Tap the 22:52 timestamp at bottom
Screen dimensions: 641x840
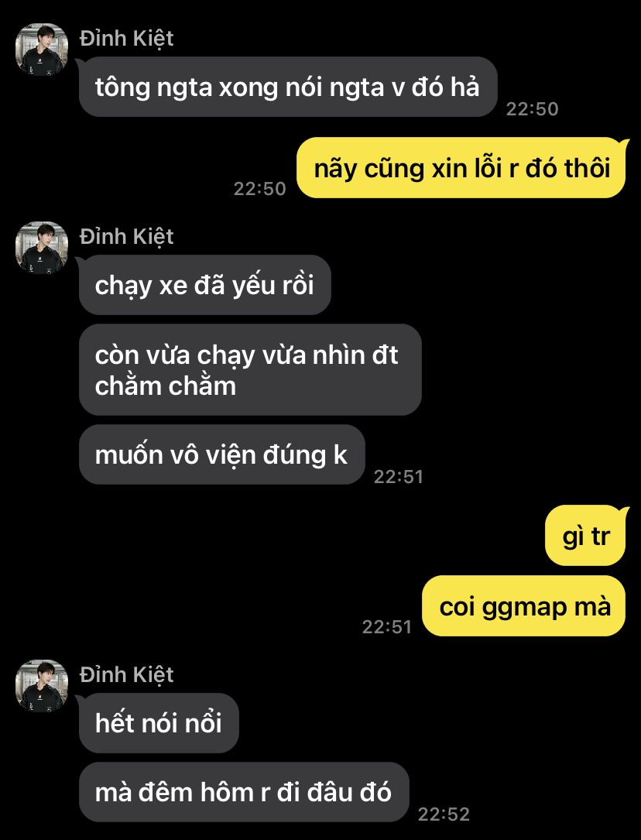444,814
